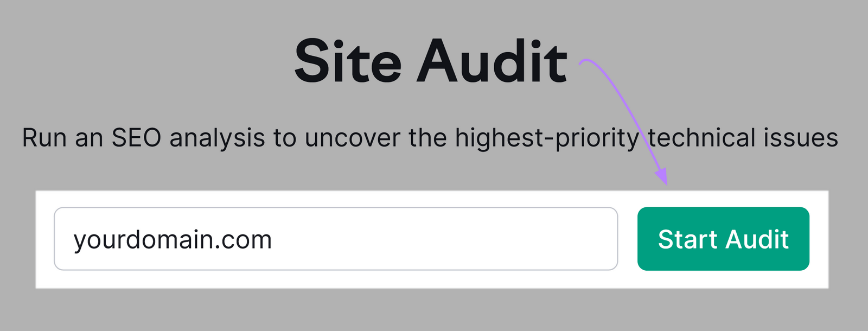
Task: Click the purple arrowhead pointing to Start Audit
Action: [x=661, y=176]
